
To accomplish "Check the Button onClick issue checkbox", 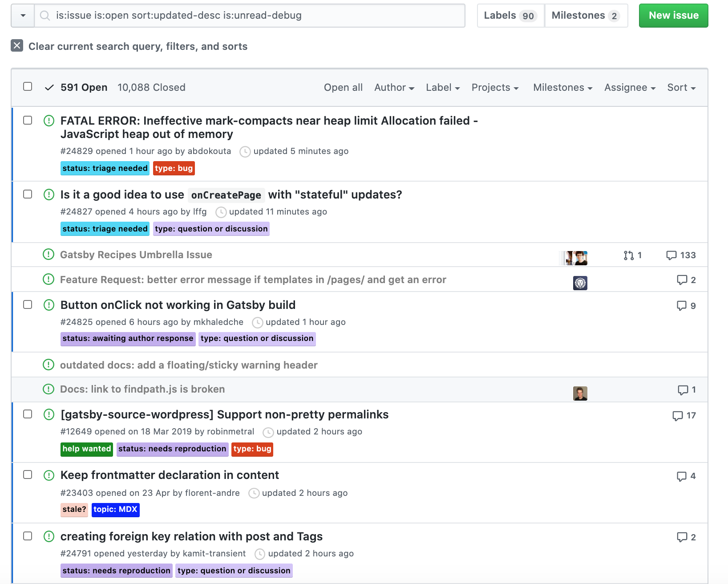I will point(28,304).
